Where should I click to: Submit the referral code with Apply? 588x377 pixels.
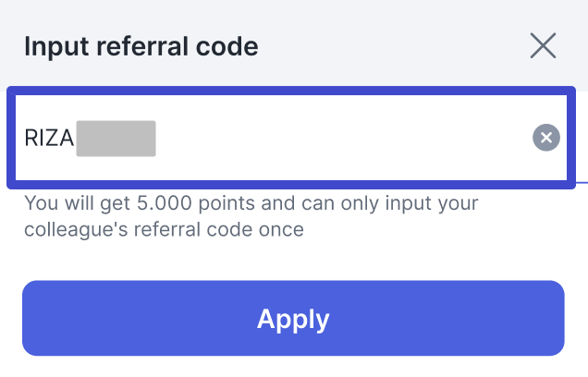pos(293,319)
